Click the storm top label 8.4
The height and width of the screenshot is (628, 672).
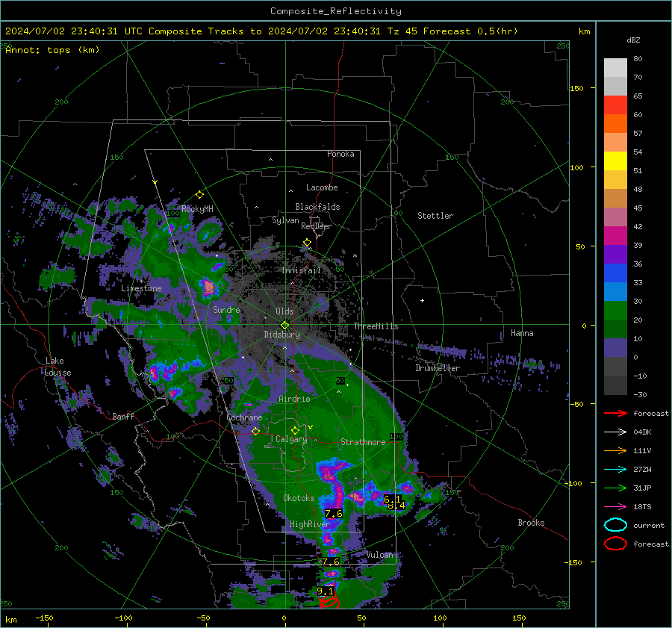pyautogui.click(x=396, y=506)
